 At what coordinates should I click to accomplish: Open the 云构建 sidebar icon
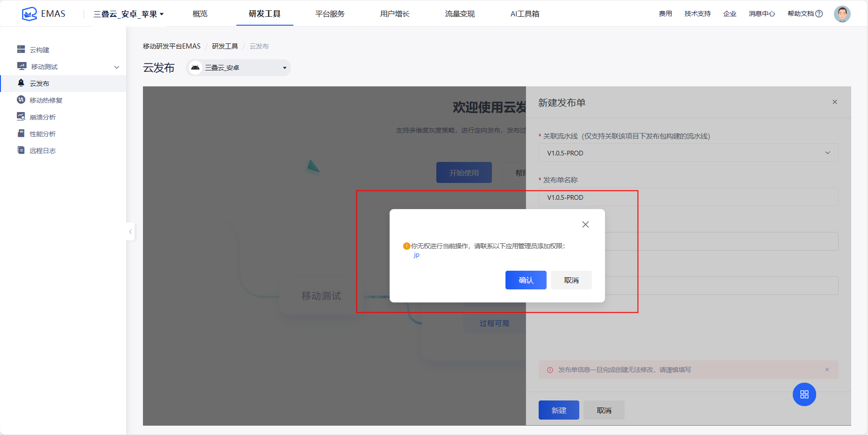21,49
